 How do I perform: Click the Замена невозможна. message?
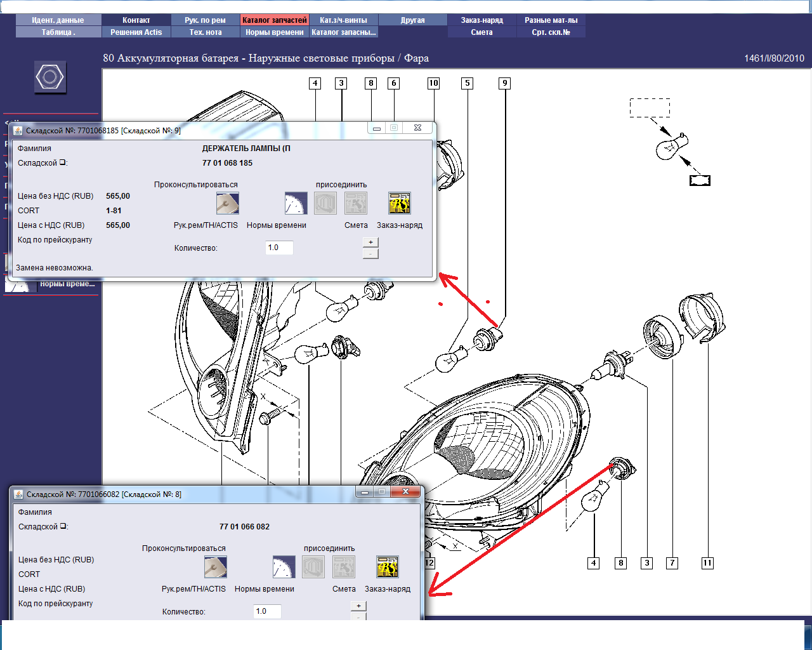[55, 268]
